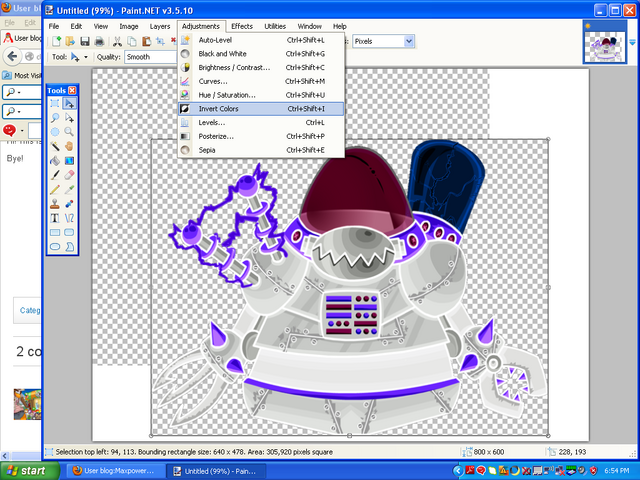Open the Quality Smooth dropdown
Image resolution: width=640 pixels, height=480 pixels.
(x=151, y=57)
